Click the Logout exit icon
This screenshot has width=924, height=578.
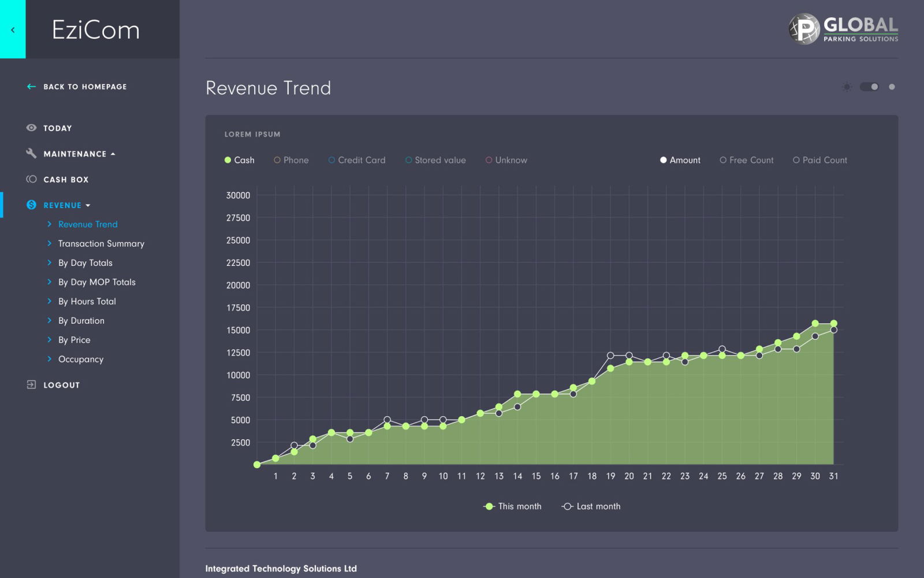coord(31,384)
